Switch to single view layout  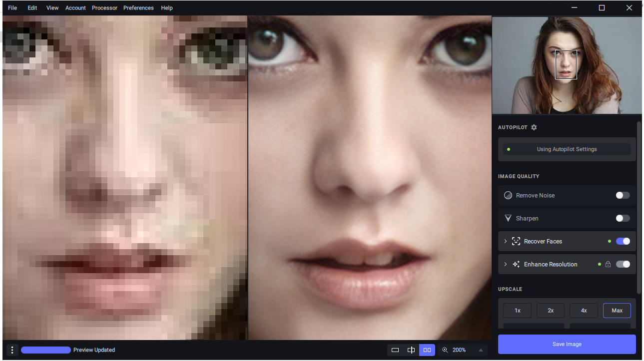395,350
